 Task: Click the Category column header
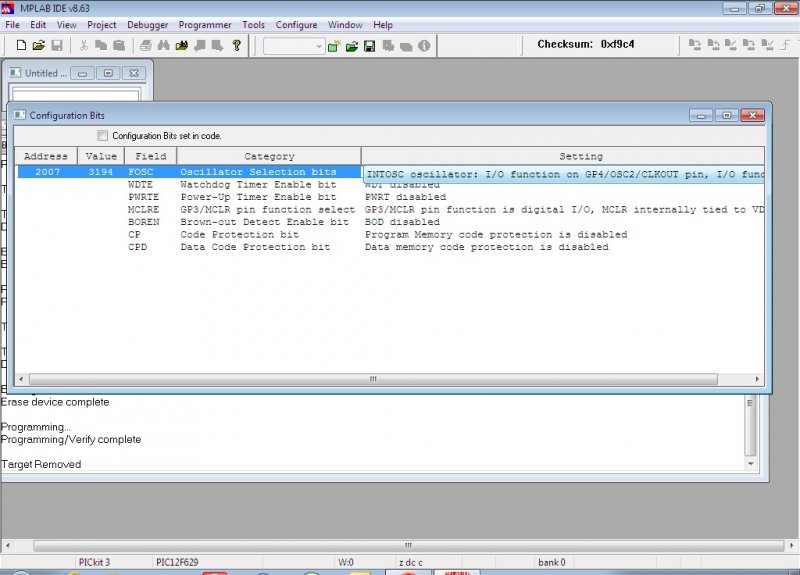pyautogui.click(x=269, y=156)
